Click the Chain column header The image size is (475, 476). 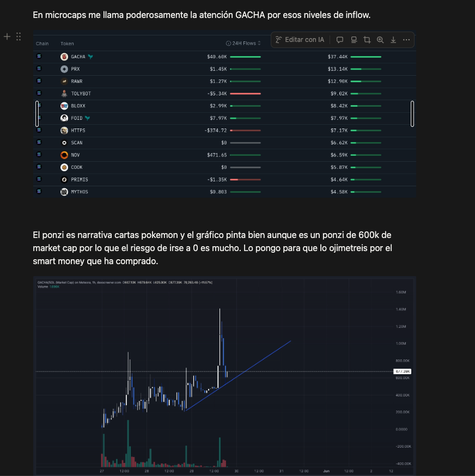pos(42,44)
